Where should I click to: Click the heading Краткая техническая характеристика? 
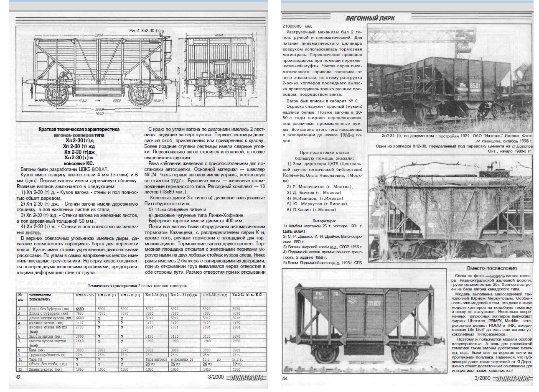click(79, 130)
